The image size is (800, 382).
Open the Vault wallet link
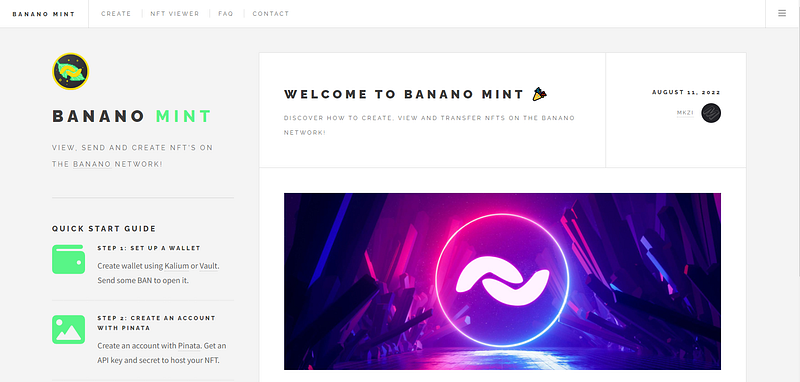click(x=208, y=266)
